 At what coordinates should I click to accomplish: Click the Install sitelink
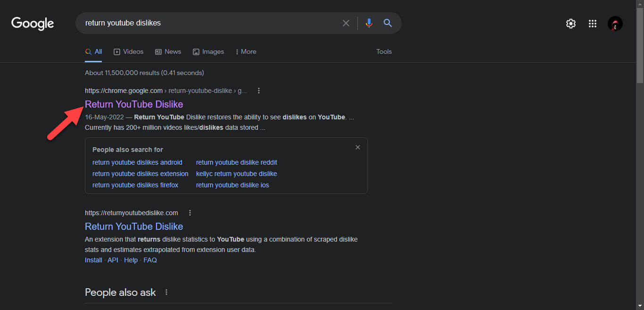click(93, 260)
